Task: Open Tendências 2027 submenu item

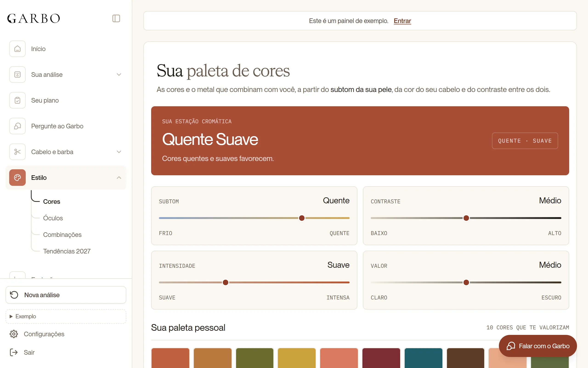Action: click(67, 251)
